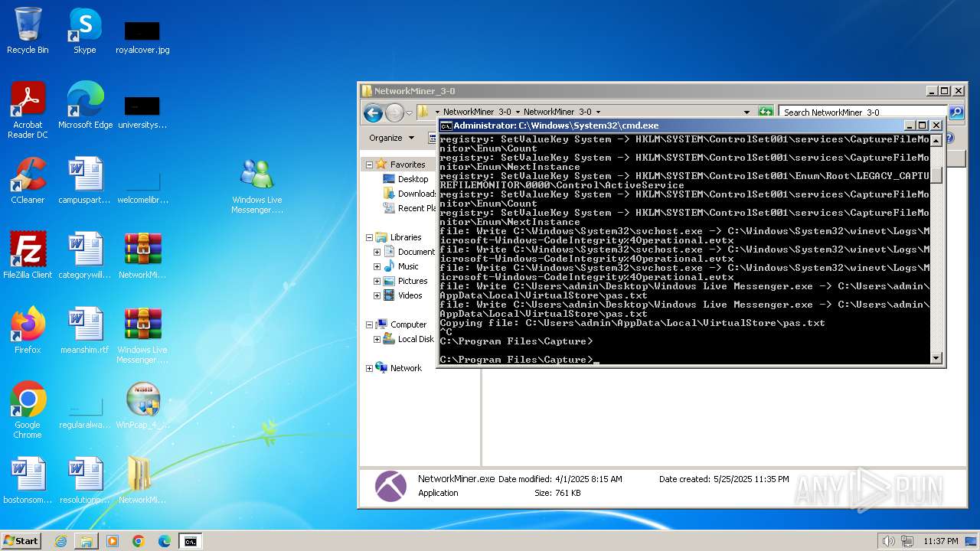980x551 pixels.
Task: Open campuspart Word document icon
Action: pyautogui.click(x=84, y=181)
